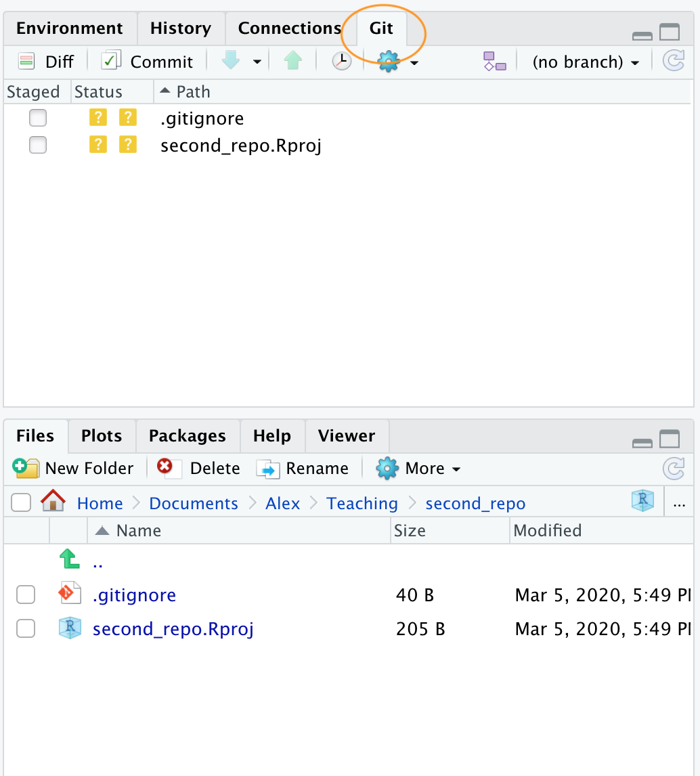Sort files by the Size column header
700x776 pixels.
[x=410, y=530]
